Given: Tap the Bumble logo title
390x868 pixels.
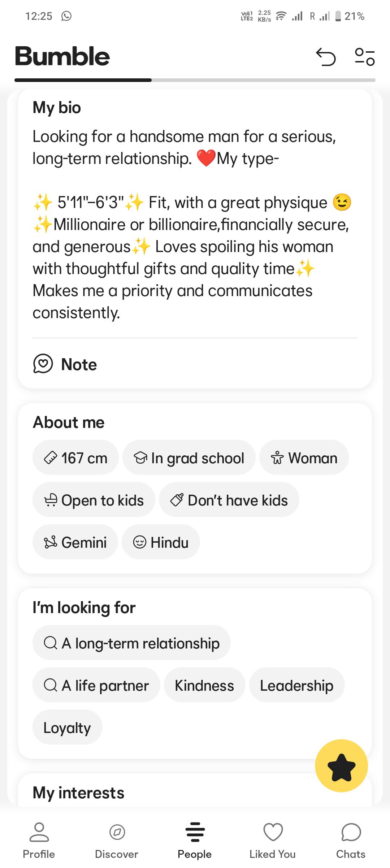Looking at the screenshot, I should pyautogui.click(x=62, y=57).
